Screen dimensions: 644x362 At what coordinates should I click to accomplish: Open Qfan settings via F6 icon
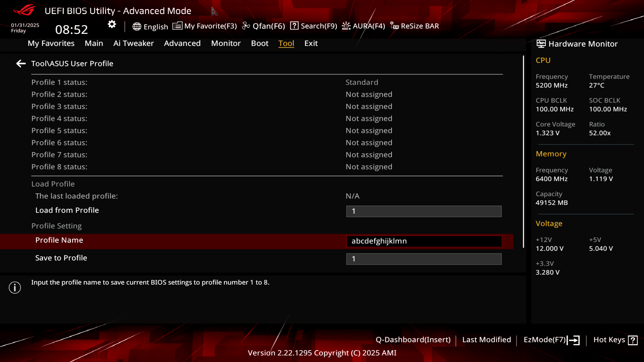(x=264, y=25)
